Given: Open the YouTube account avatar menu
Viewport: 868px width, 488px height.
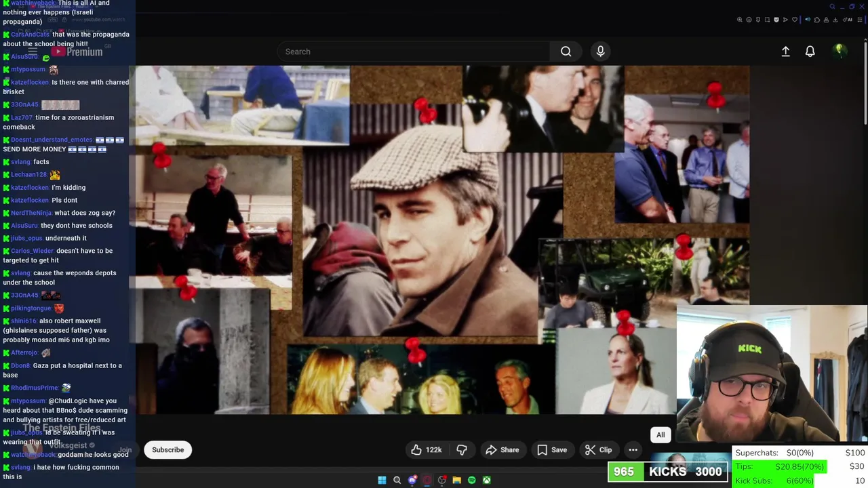Looking at the screenshot, I should (x=839, y=51).
